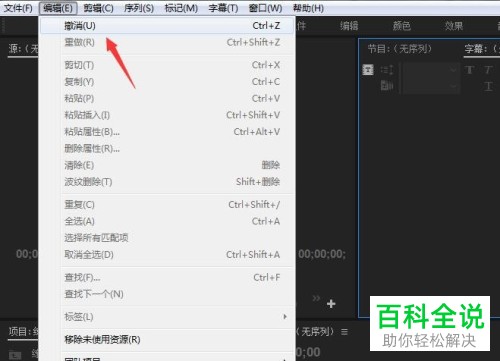Close the open 编辑(E) menu in menu bar
Screen dimensions: 500x361
pos(58,8)
